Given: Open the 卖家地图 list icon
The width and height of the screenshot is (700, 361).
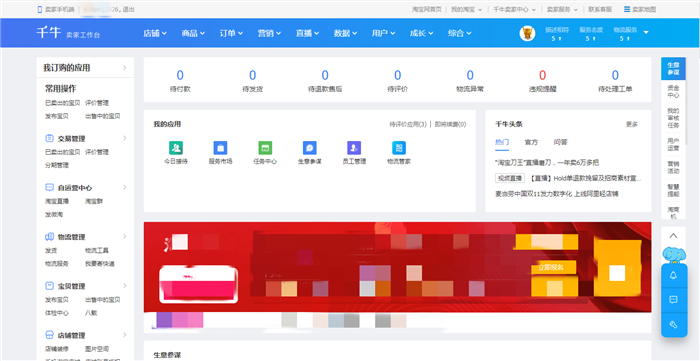Looking at the screenshot, I should point(627,9).
